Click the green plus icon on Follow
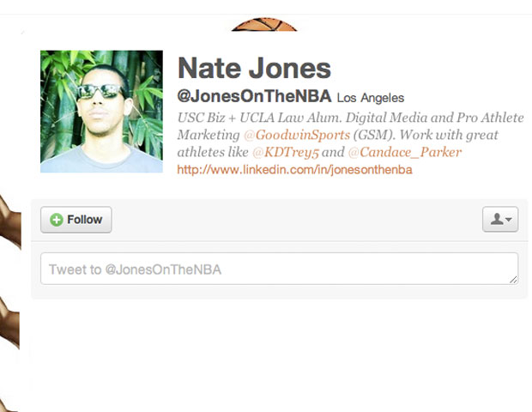Viewport: 532px width, 412px height. click(x=57, y=220)
